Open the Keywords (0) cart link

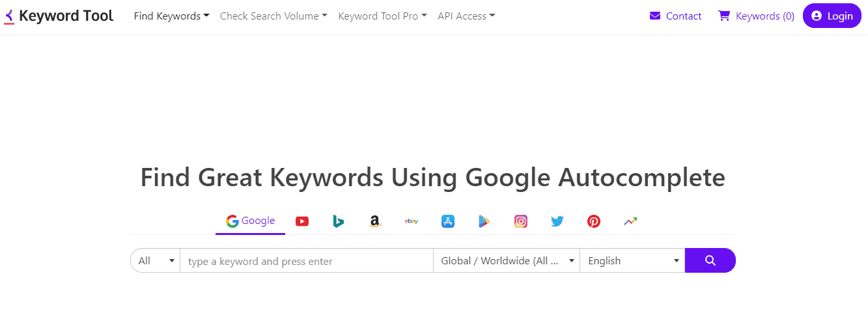pyautogui.click(x=756, y=16)
